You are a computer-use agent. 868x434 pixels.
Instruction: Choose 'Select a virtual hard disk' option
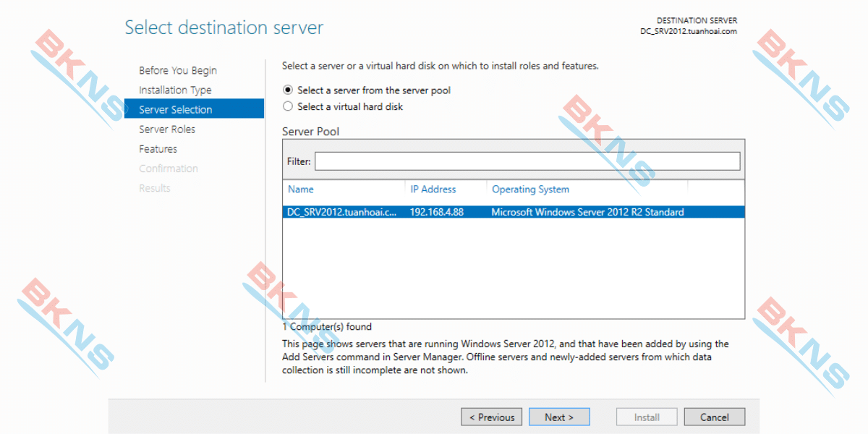[x=289, y=106]
